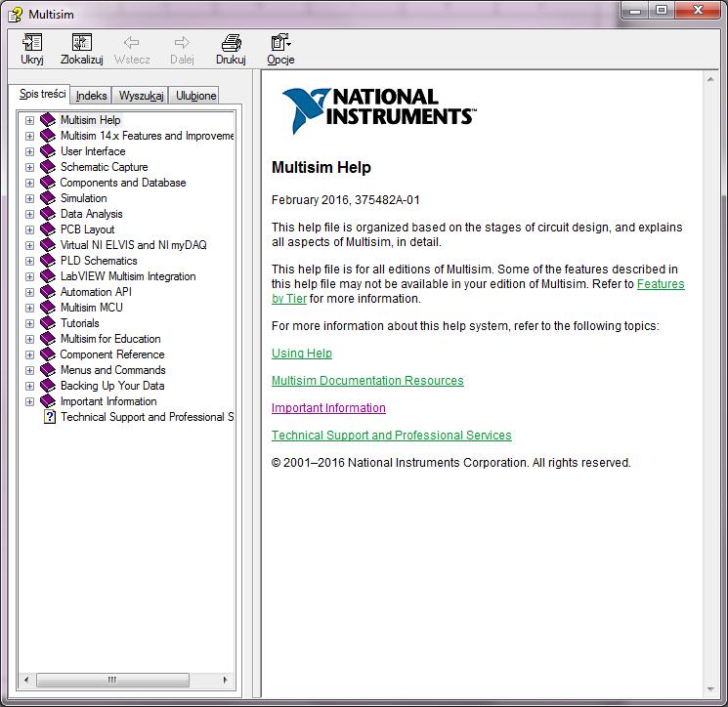Screen dimensions: 728x707
Task: Expand the Simulation node
Action: click(x=29, y=198)
